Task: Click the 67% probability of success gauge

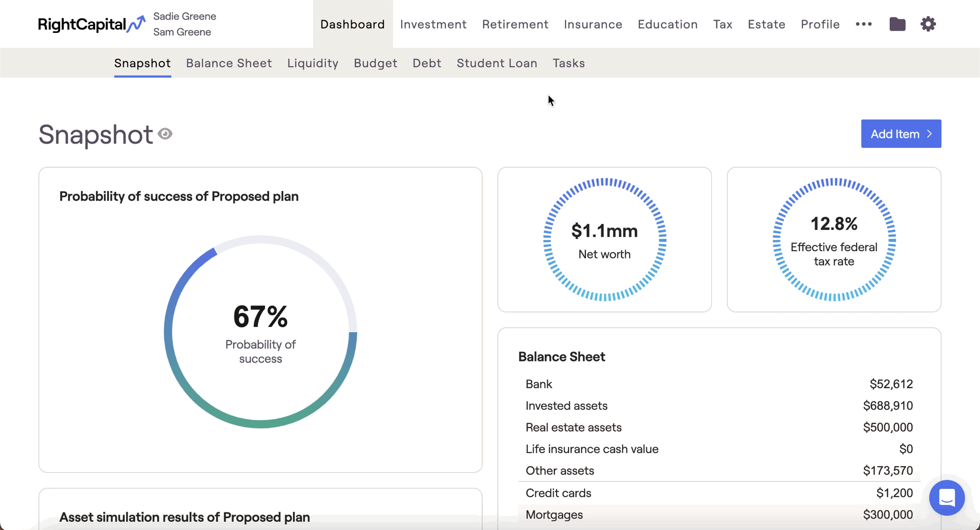Action: click(261, 332)
